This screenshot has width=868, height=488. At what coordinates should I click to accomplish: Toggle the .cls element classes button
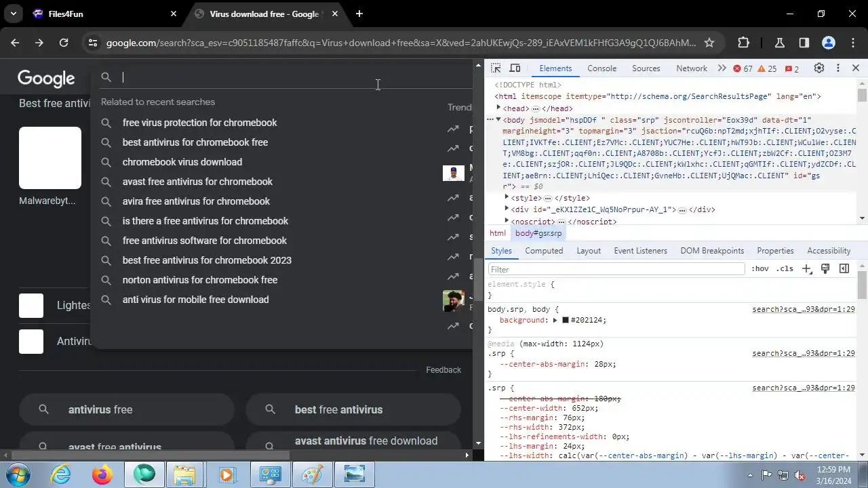coord(785,269)
